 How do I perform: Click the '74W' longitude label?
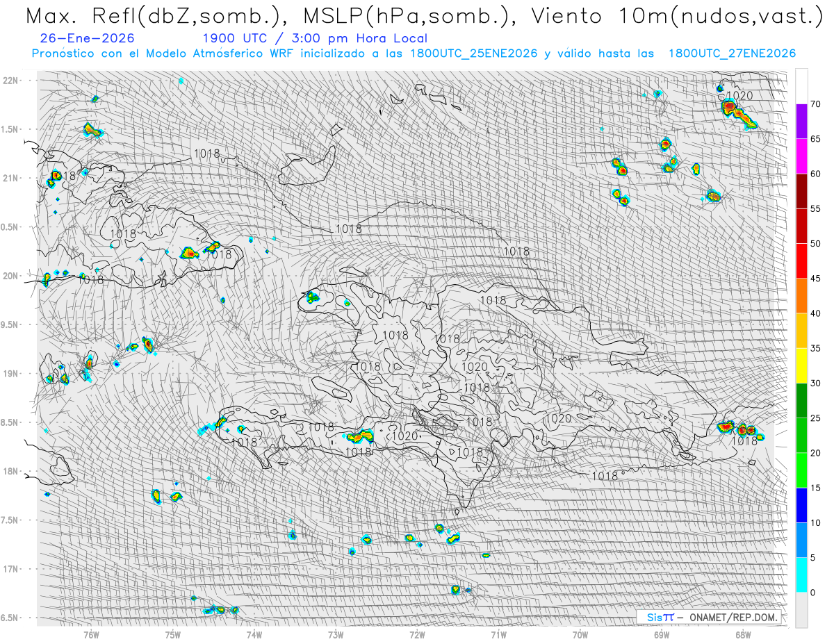tap(254, 634)
